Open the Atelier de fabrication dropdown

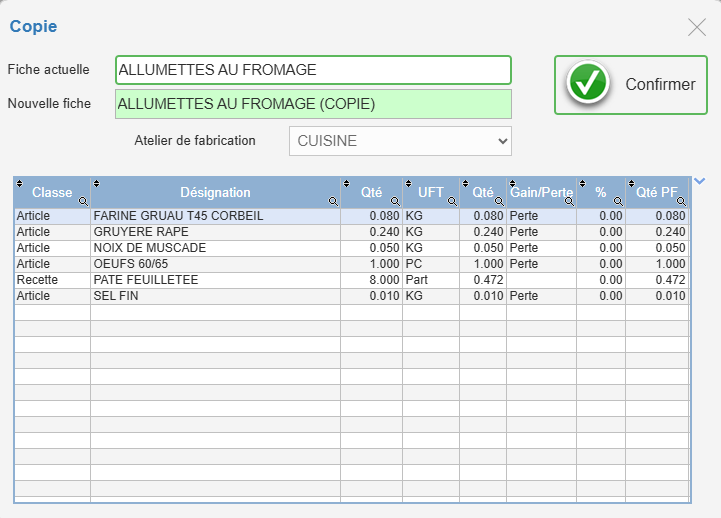click(401, 141)
